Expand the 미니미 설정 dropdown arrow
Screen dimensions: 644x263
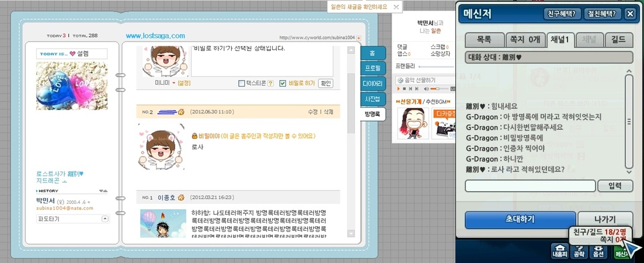(174, 84)
